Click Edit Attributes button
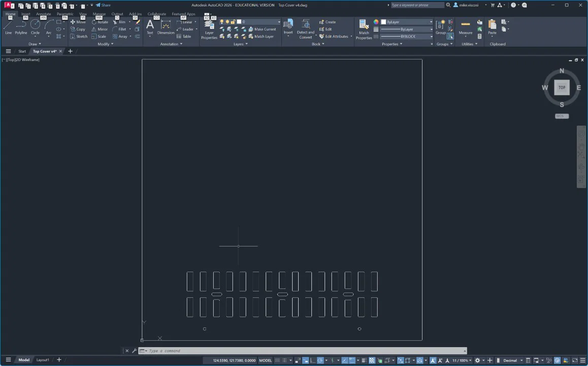Viewport: 588px width, 366px height. 334,37
